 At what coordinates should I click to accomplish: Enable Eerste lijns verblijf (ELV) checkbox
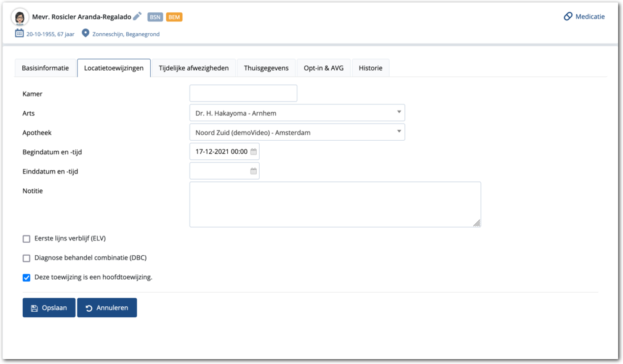pyautogui.click(x=26, y=239)
